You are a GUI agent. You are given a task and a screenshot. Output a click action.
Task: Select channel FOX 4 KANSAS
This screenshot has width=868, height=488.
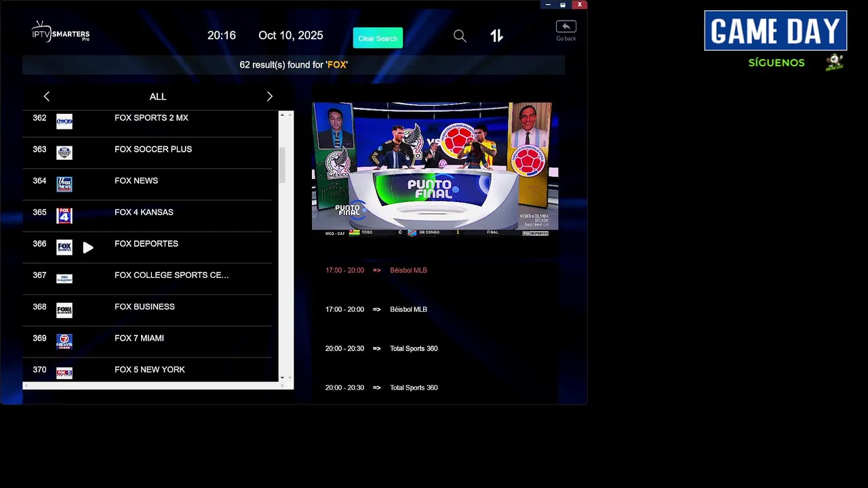click(148, 216)
